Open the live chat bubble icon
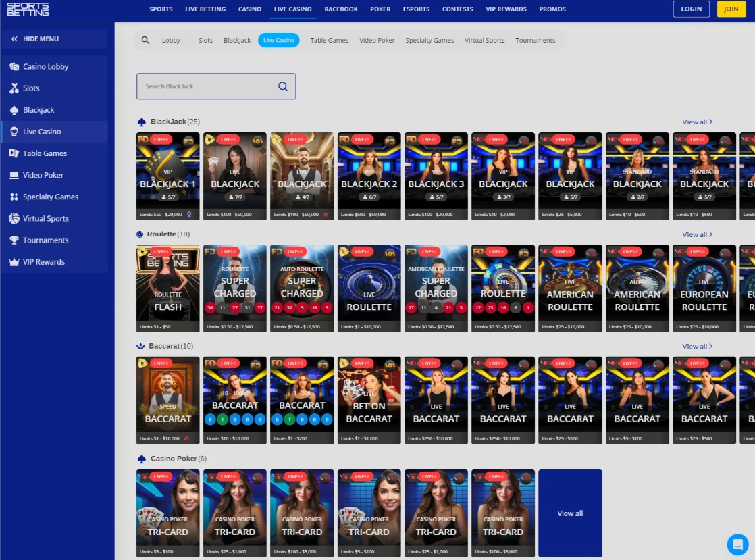 (737, 544)
